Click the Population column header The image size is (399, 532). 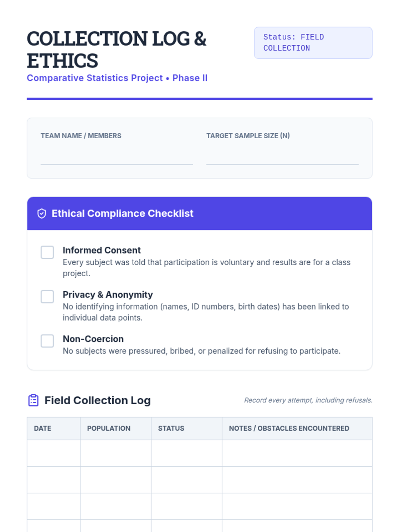109,428
